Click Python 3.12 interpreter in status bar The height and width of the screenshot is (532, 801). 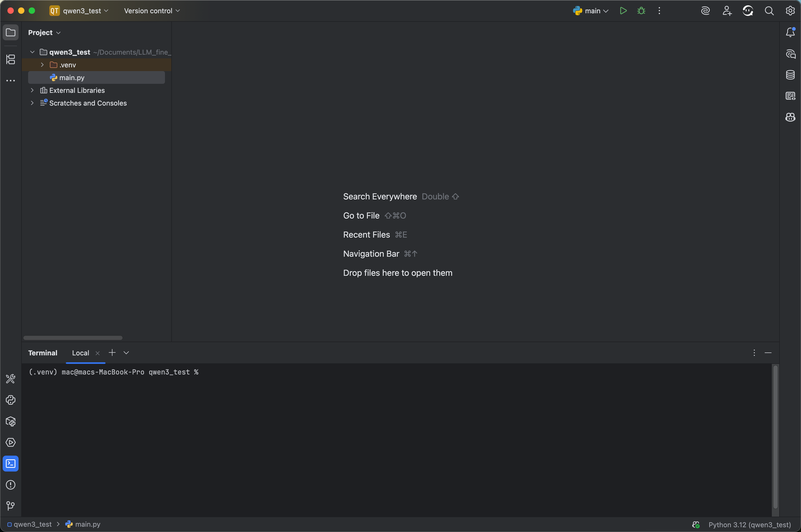[x=749, y=525]
